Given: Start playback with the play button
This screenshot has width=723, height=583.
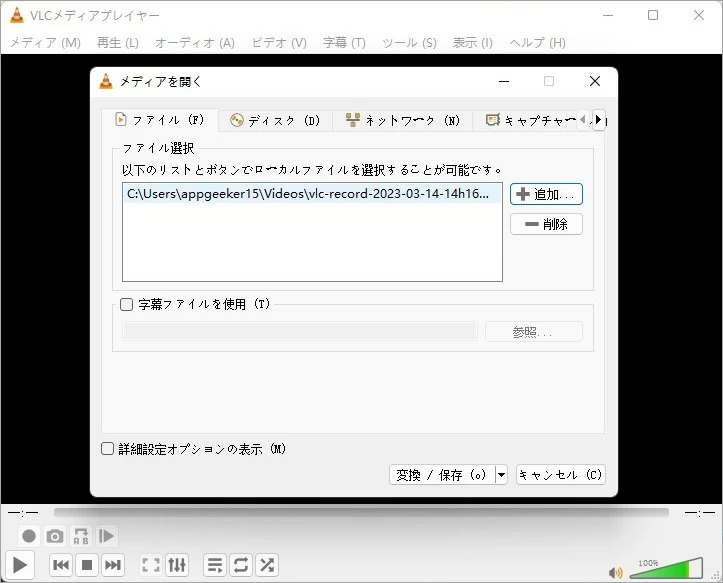Looking at the screenshot, I should click(19, 565).
